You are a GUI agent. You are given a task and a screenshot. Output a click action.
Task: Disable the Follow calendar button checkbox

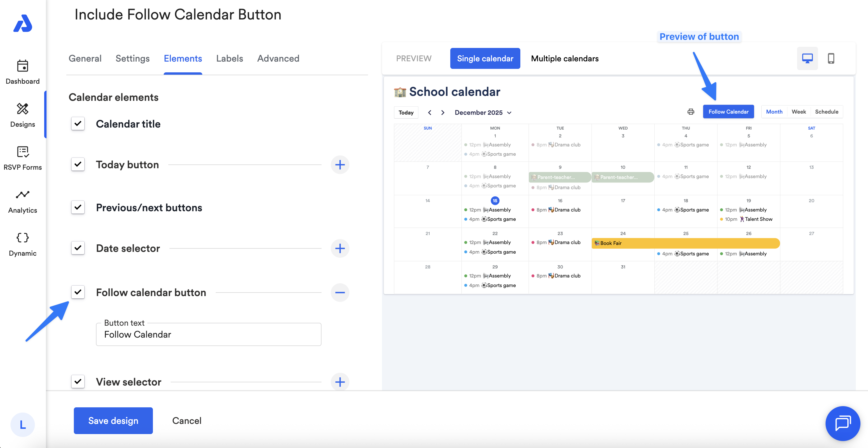click(x=78, y=292)
